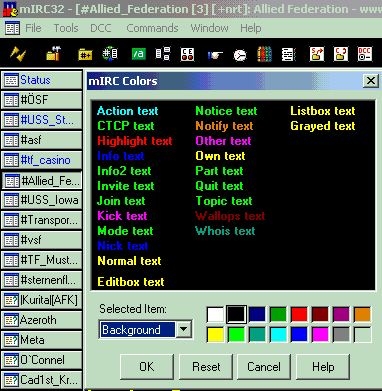Switch to the #tf_casino channel
This screenshot has height=391, width=382.
[x=42, y=160]
